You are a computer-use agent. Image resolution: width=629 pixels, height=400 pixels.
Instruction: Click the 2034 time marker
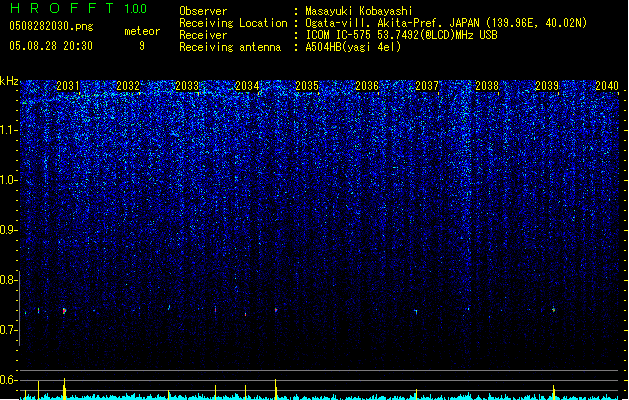[247, 86]
